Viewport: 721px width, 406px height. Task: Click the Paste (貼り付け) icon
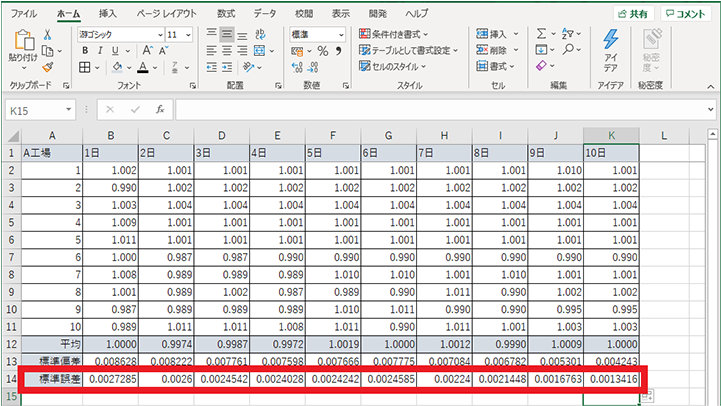[23, 40]
